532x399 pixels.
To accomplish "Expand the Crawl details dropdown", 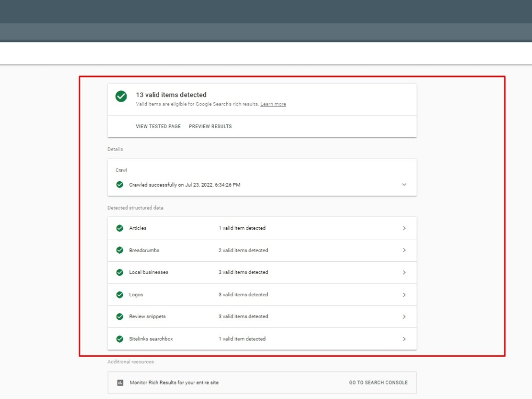I will [x=404, y=185].
